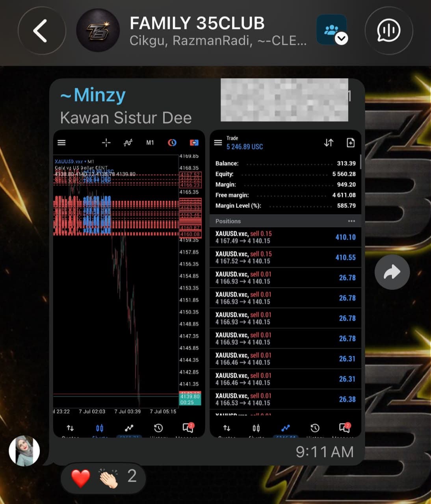Start a voice chat with the waveform icon
The height and width of the screenshot is (504, 431).
(389, 31)
